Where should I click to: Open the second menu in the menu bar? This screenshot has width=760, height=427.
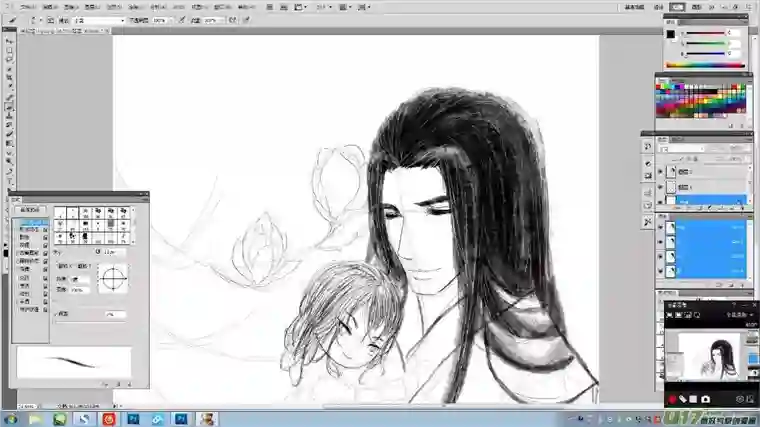(x=50, y=6)
